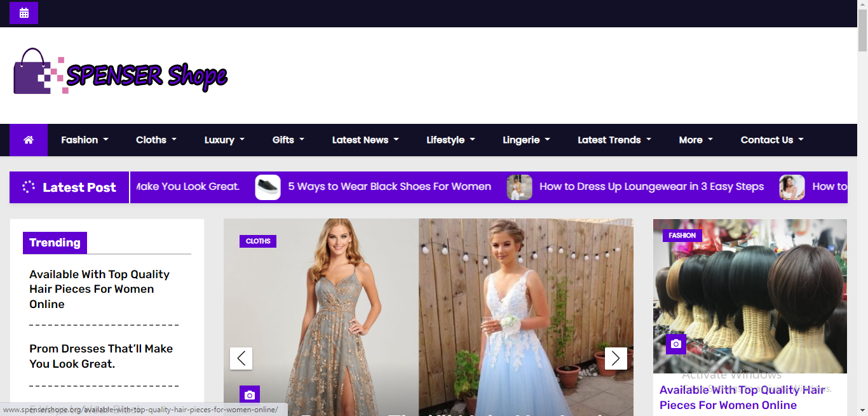
Task: Click the Spenser Shope logo
Action: tap(121, 72)
